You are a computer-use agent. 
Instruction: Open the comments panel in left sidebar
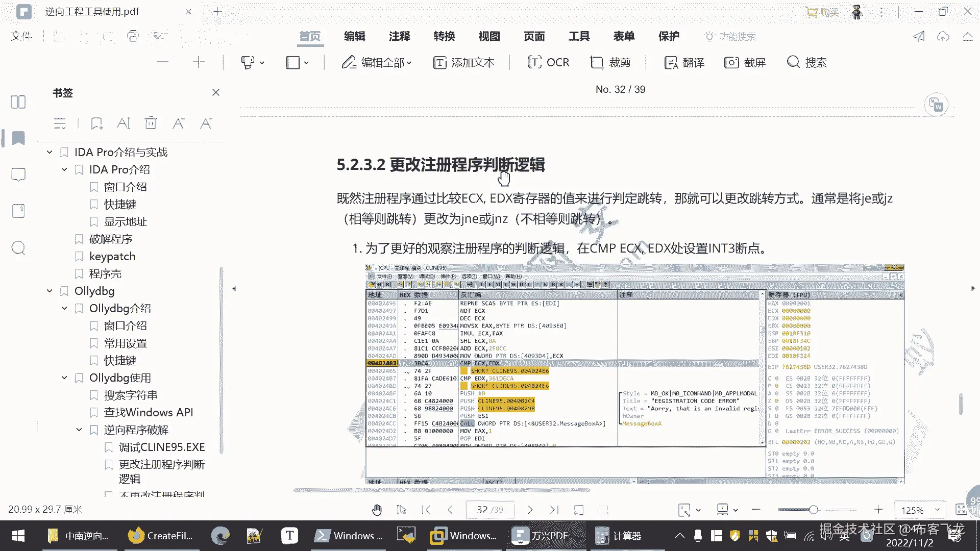click(18, 175)
